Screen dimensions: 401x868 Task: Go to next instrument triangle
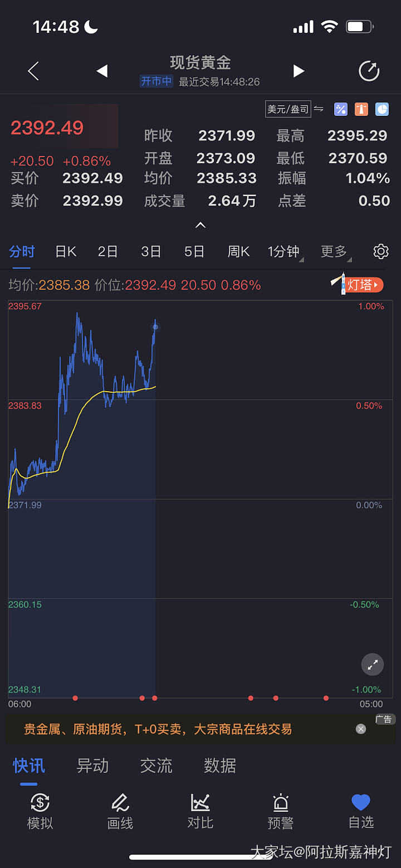pos(299,71)
